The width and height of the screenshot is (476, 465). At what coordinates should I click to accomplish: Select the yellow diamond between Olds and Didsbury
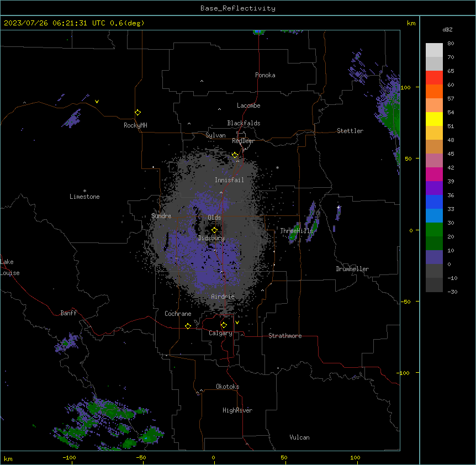tap(214, 230)
